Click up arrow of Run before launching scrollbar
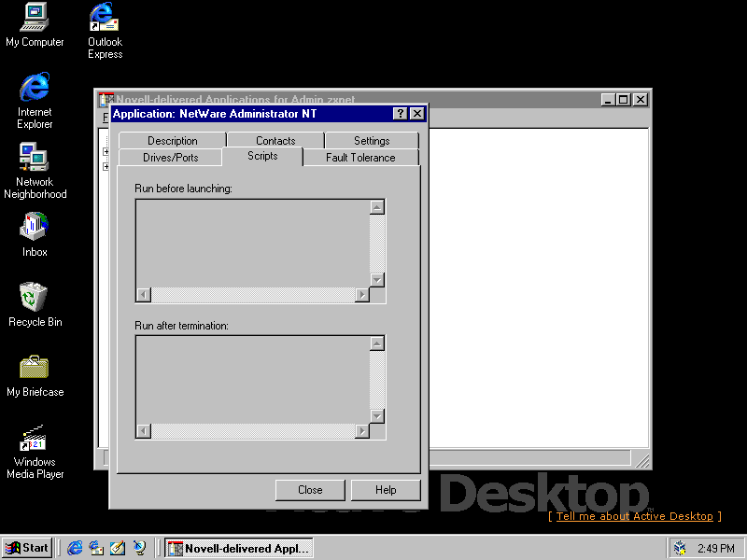The width and height of the screenshot is (747, 560). (377, 207)
